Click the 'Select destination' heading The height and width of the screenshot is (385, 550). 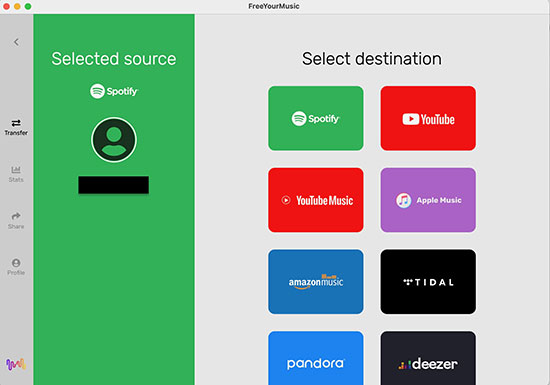click(x=372, y=59)
